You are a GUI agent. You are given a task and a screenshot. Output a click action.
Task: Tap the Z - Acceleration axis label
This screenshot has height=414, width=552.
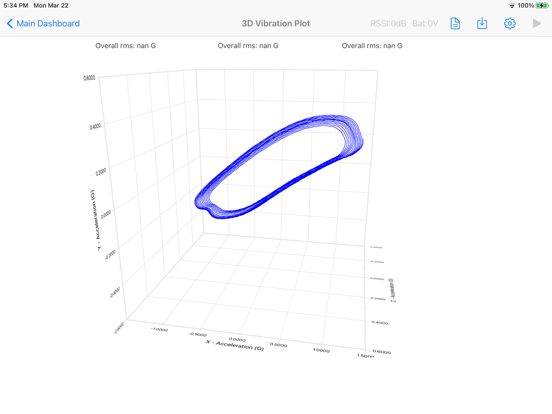393,290
